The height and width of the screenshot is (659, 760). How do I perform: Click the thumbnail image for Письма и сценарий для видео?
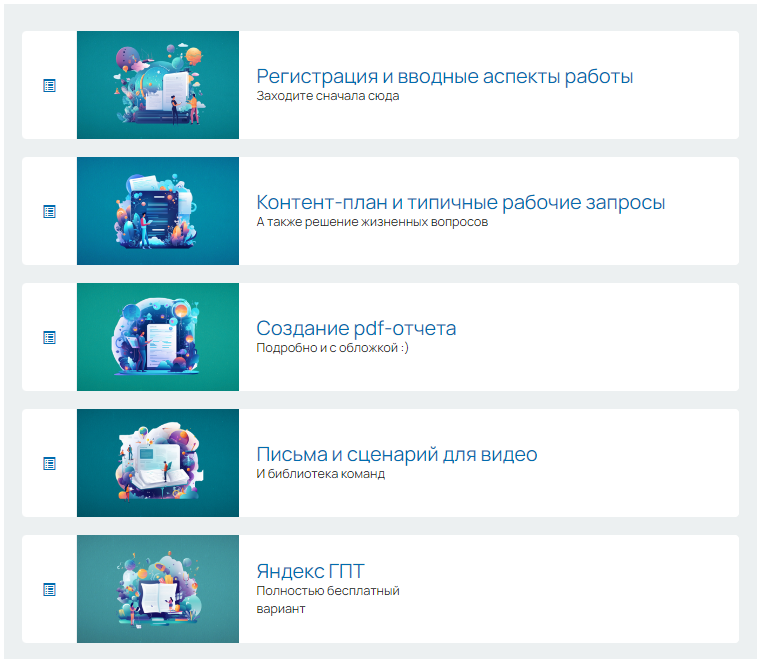coord(158,463)
